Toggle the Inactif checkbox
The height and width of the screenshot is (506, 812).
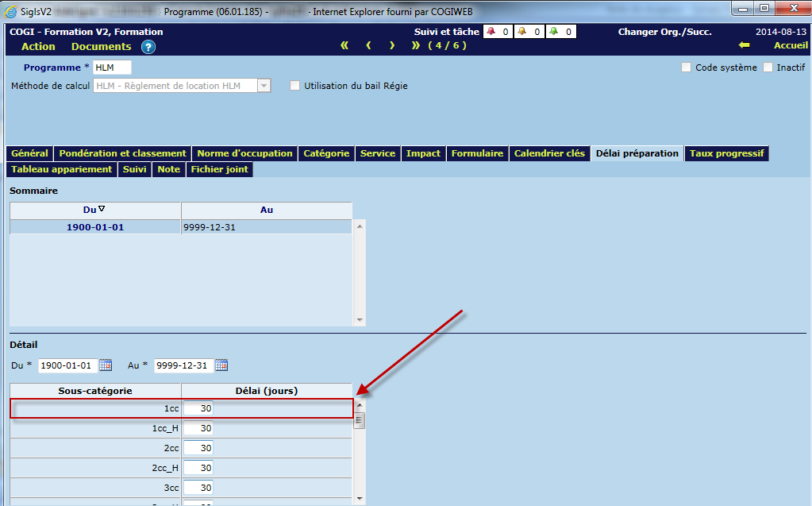[x=768, y=68]
